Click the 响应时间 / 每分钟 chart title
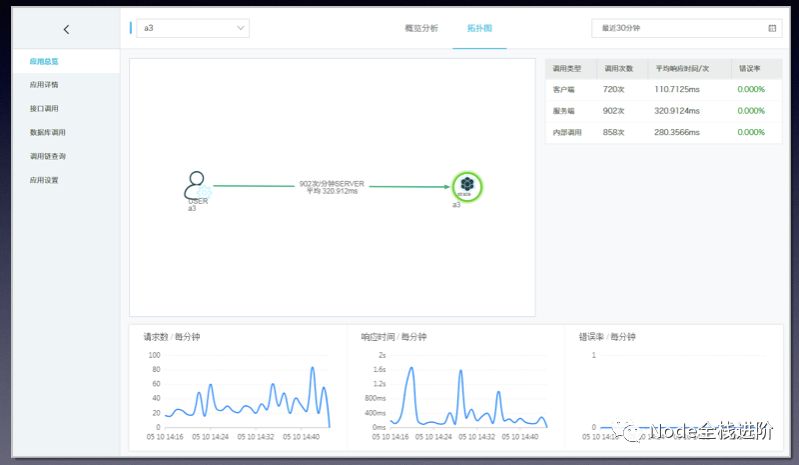The height and width of the screenshot is (465, 799). pyautogui.click(x=393, y=337)
